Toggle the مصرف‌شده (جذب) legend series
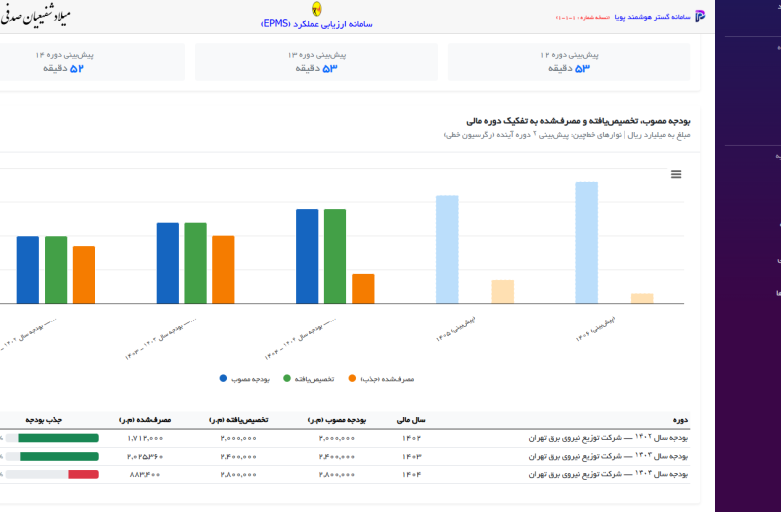This screenshot has width=781, height=512. click(x=382, y=379)
